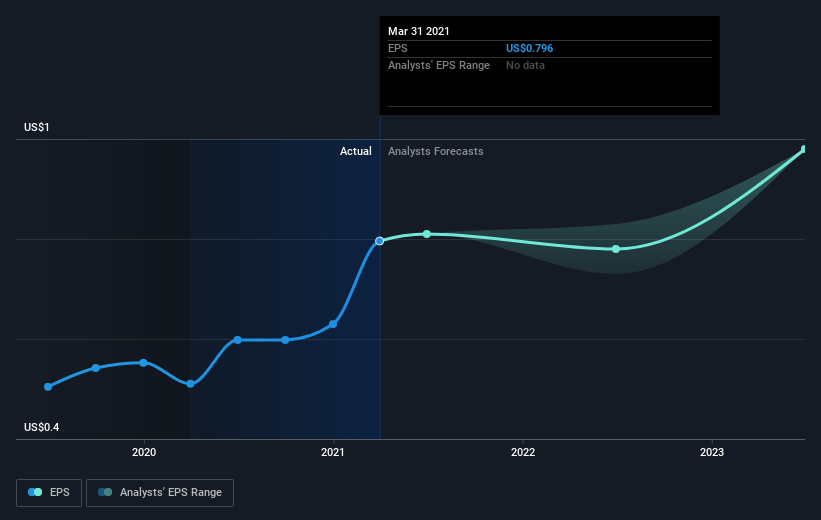Select the first forecast point after Actual

[427, 234]
